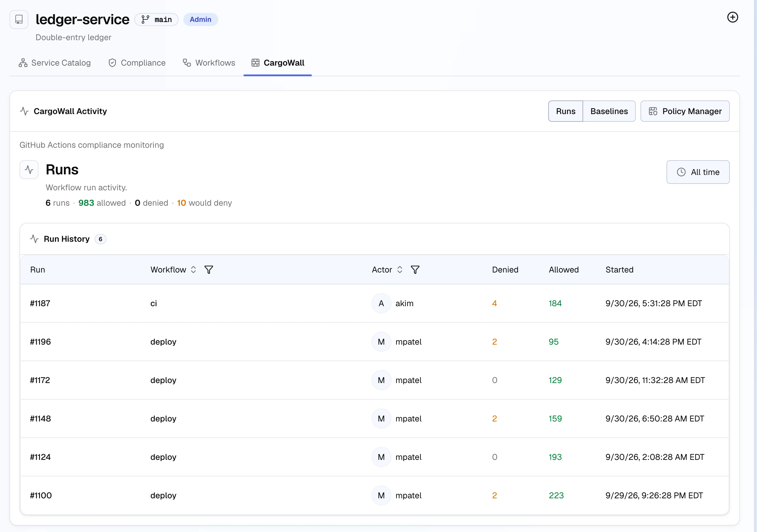Click mpatel's avatar in run #1172
Screen dimensions: 757x532
381,380
